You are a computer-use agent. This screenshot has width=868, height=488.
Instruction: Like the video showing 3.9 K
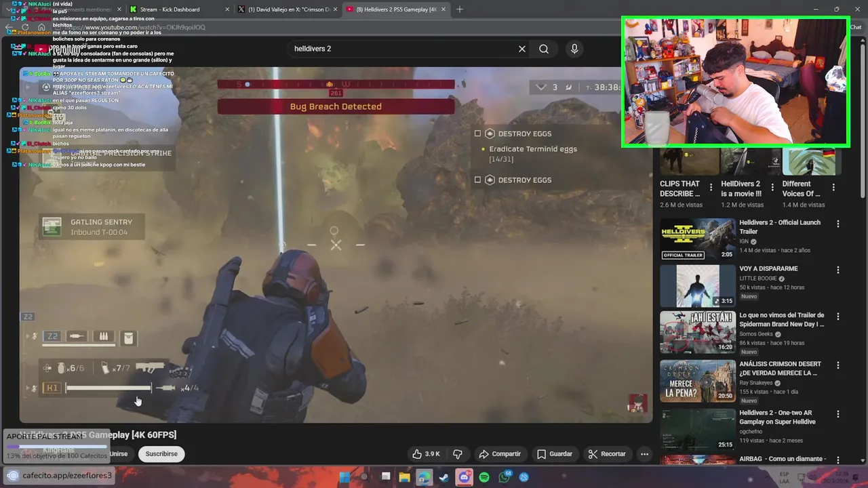point(426,454)
